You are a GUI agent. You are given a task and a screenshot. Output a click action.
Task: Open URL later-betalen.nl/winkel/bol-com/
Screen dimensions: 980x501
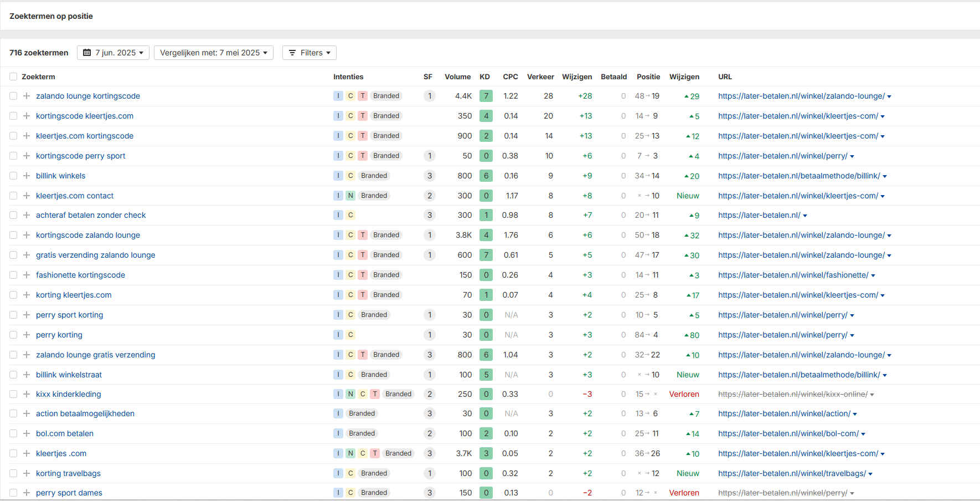[x=788, y=433]
